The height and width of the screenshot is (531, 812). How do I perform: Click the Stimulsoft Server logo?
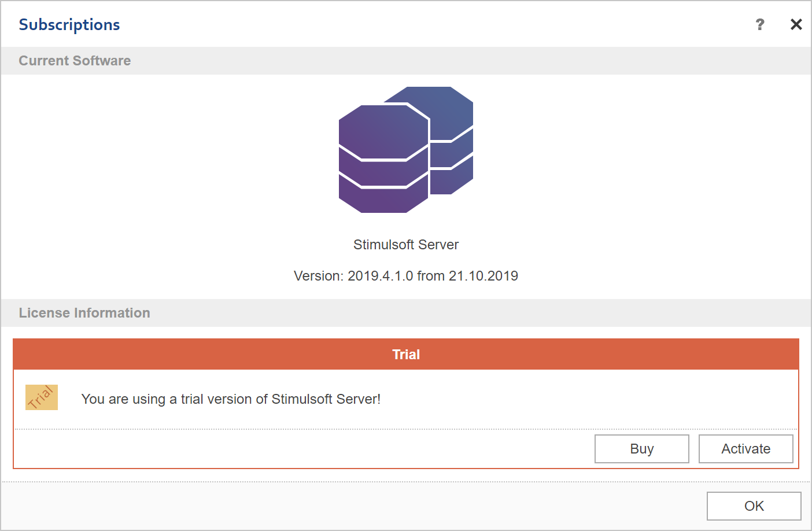pyautogui.click(x=406, y=150)
